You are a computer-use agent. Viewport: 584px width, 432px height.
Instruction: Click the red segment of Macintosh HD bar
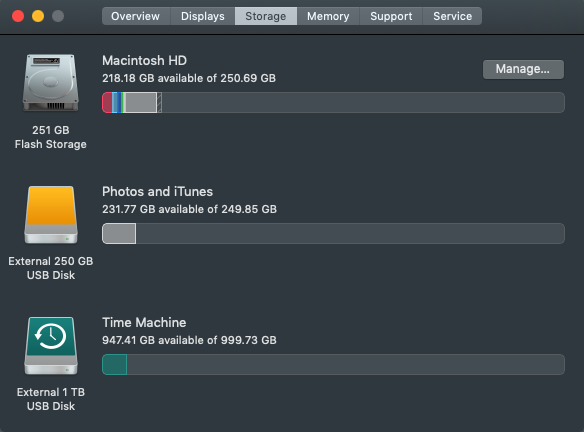(x=107, y=102)
